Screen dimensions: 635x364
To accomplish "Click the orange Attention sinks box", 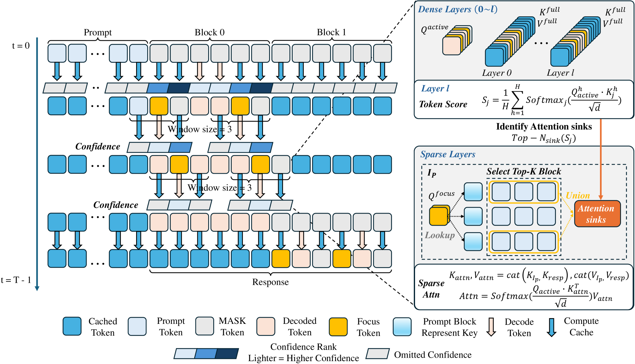I will [x=597, y=214].
